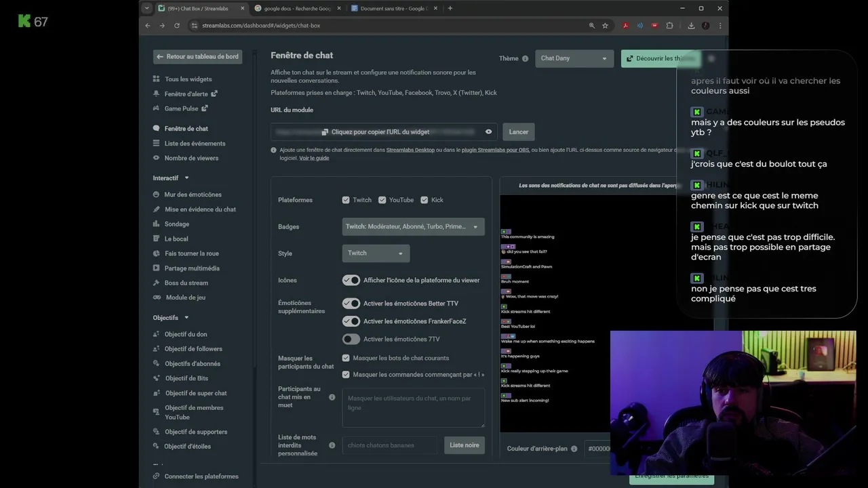Viewport: 868px width, 488px height.
Task: Switch to google docs search tab
Action: [x=298, y=8]
